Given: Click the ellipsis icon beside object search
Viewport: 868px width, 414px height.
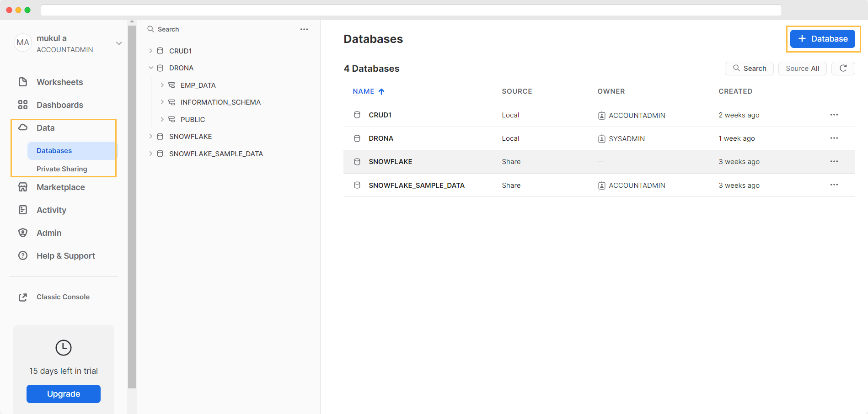Looking at the screenshot, I should coord(304,29).
